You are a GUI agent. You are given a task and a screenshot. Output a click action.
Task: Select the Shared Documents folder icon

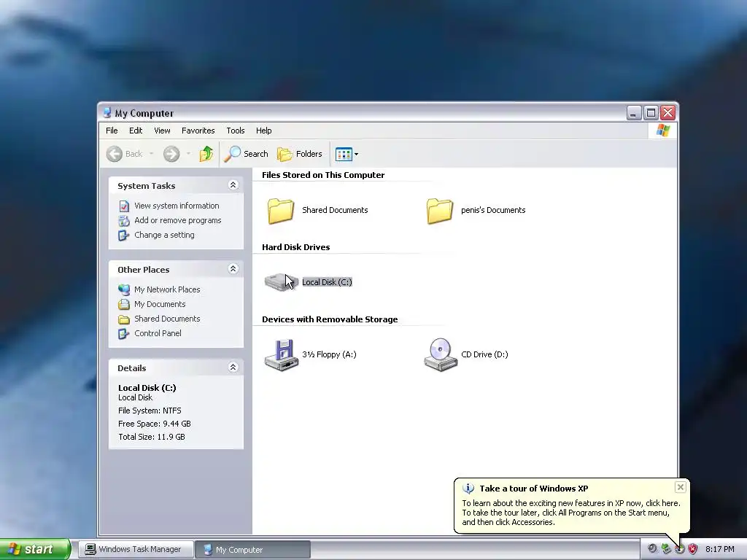point(281,211)
